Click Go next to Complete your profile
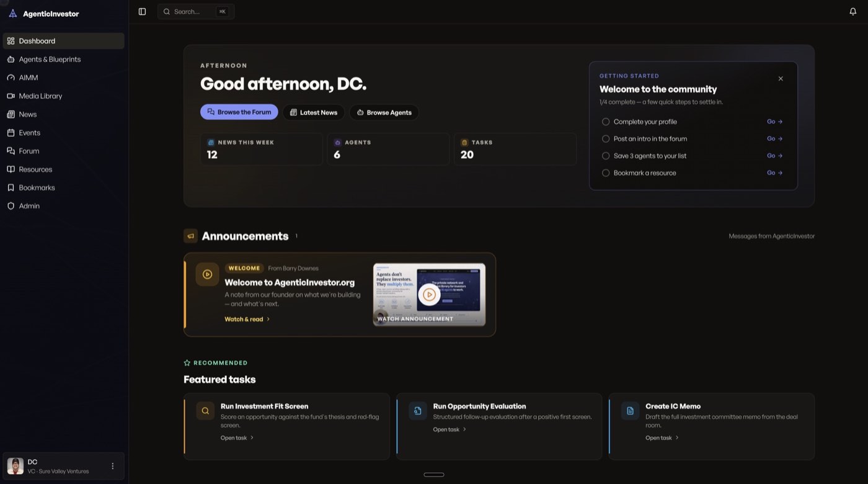868x484 pixels. pyautogui.click(x=775, y=122)
